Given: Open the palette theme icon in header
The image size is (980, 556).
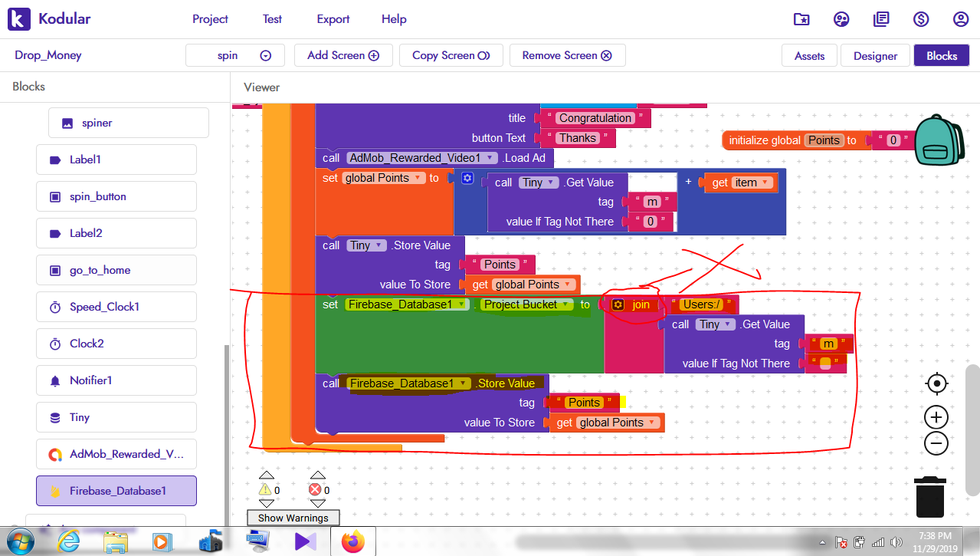Looking at the screenshot, I should coord(841,19).
